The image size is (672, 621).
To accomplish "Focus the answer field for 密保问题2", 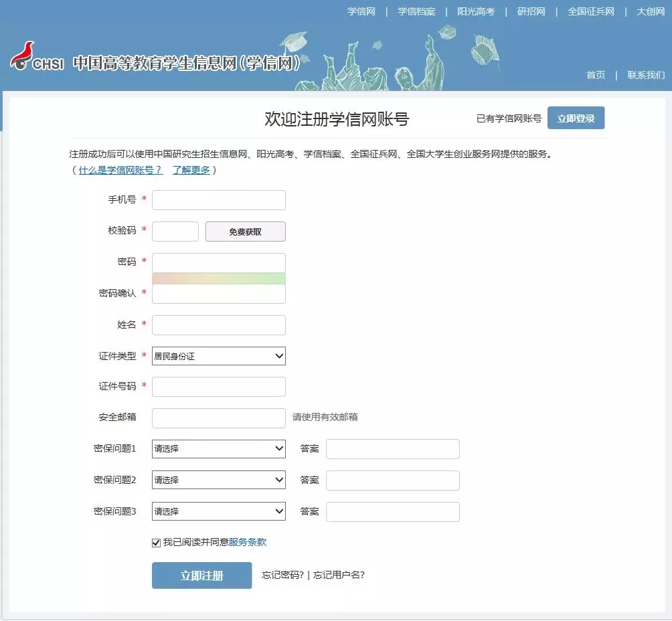I will (x=393, y=480).
